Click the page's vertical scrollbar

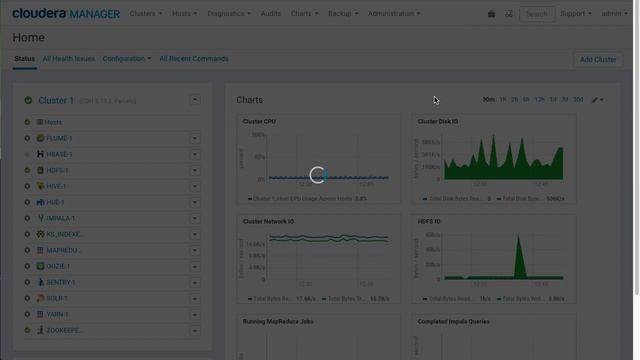pyautogui.click(x=636, y=147)
